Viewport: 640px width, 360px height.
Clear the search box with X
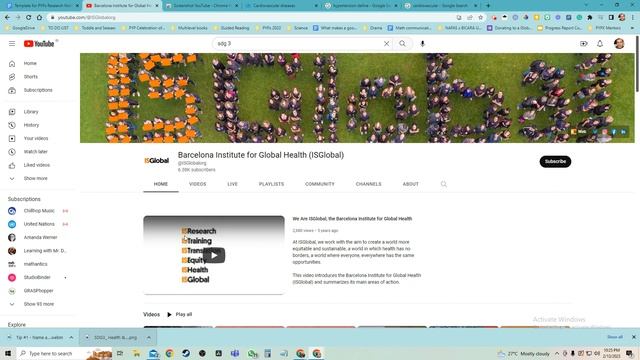[386, 43]
